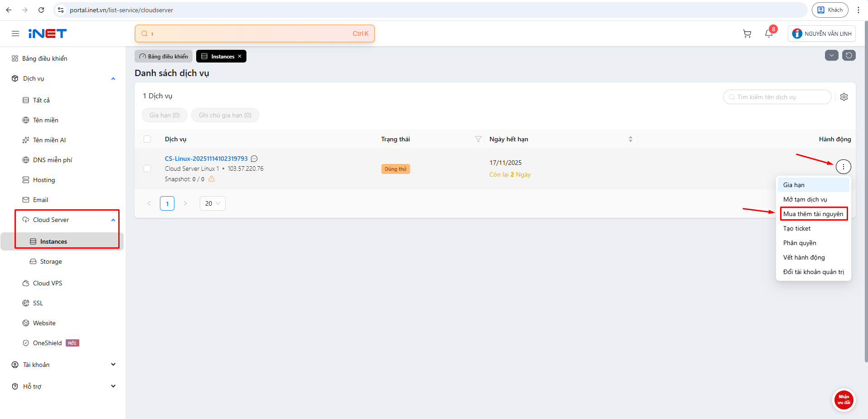Expand the Hỗ trợ section
Screen dimensions: 868x419
(113, 386)
